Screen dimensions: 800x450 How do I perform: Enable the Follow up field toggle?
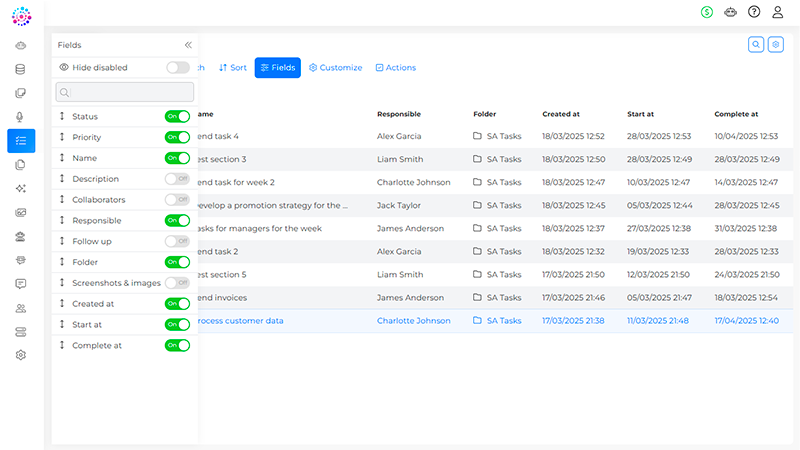pyautogui.click(x=177, y=241)
